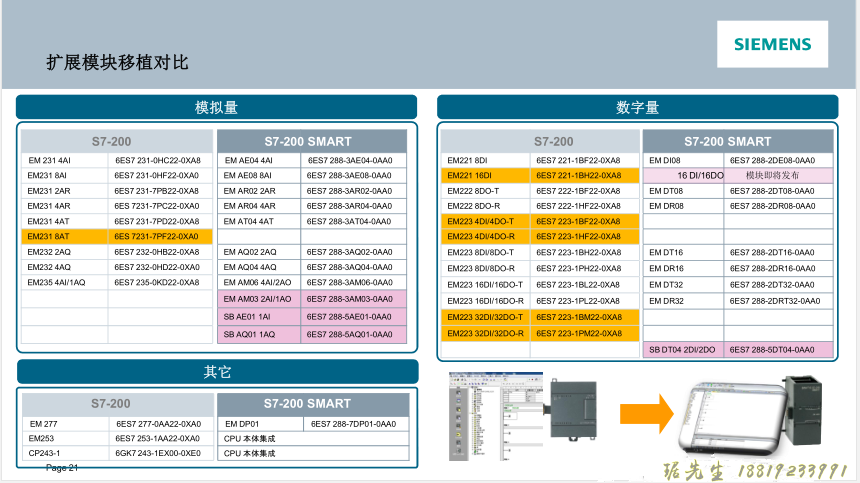Select cell EM AE08 8AI
The height and width of the screenshot is (483, 860).
259,175
